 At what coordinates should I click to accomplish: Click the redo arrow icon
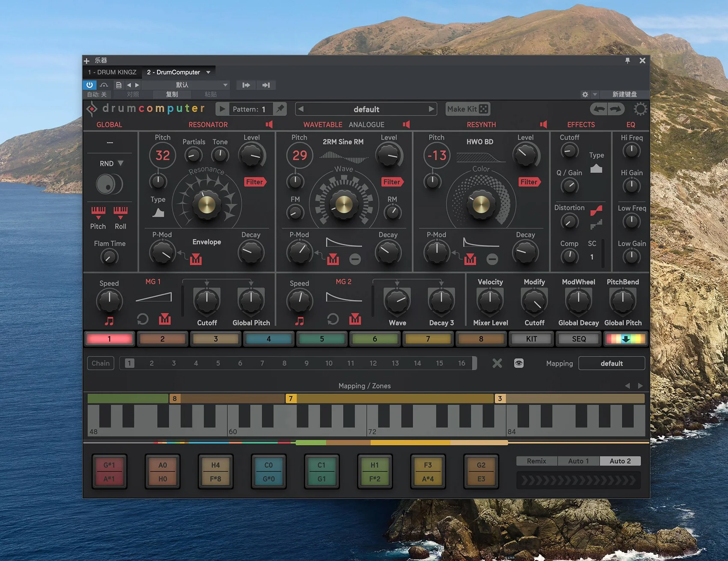616,109
